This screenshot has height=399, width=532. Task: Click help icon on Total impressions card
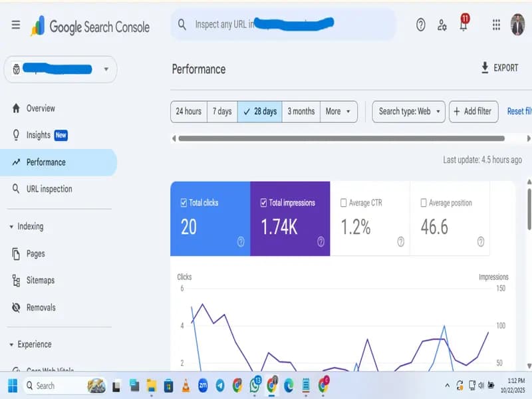click(321, 241)
